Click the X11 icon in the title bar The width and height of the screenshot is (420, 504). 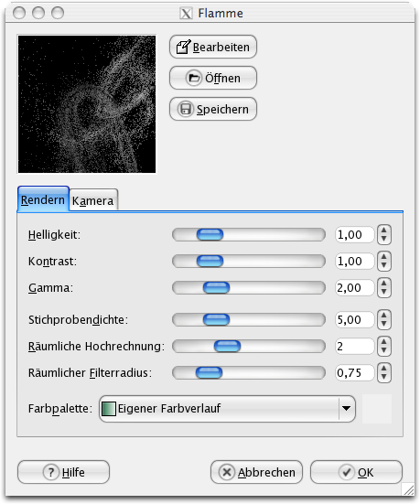click(x=186, y=14)
